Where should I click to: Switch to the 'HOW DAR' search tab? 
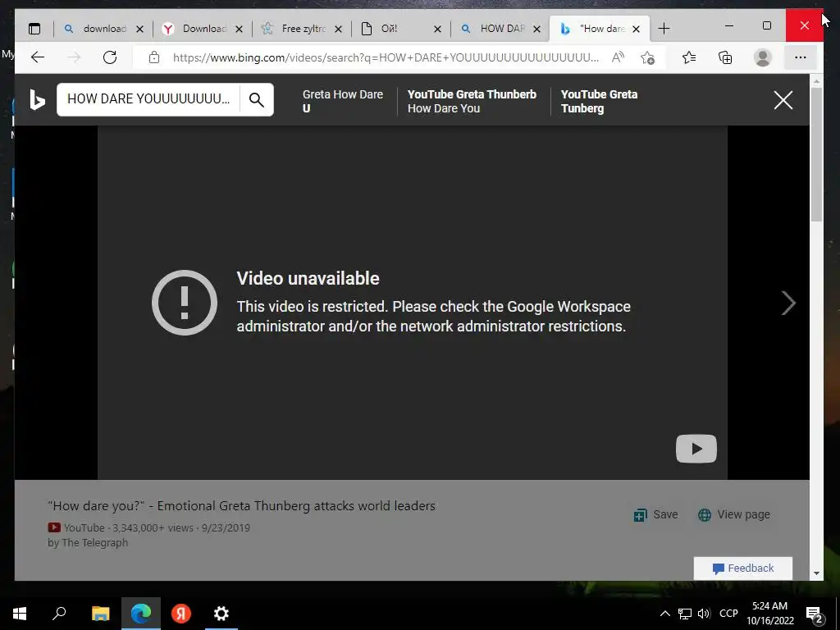500,29
